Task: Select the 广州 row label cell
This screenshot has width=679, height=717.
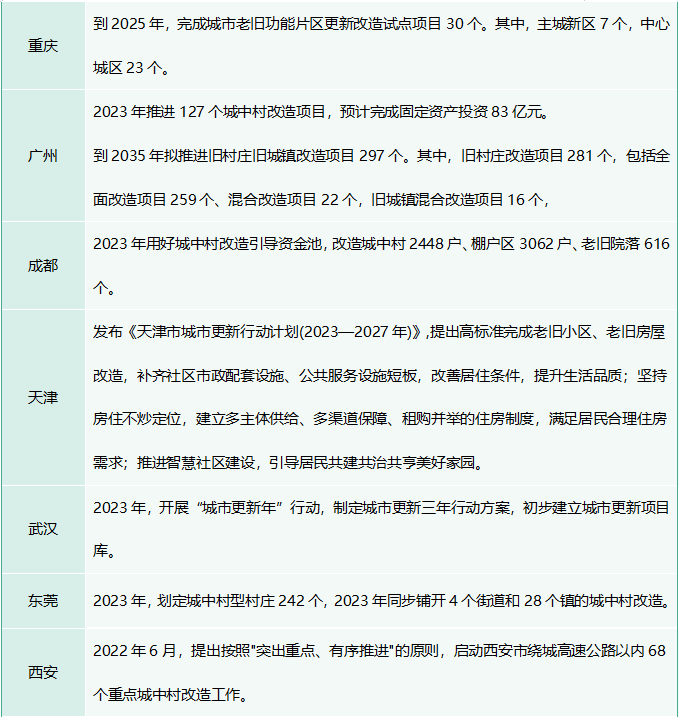Action: (42, 155)
